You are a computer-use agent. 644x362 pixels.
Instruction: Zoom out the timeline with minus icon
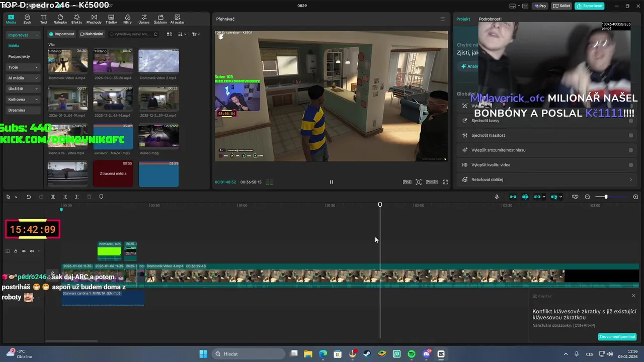[x=587, y=197]
